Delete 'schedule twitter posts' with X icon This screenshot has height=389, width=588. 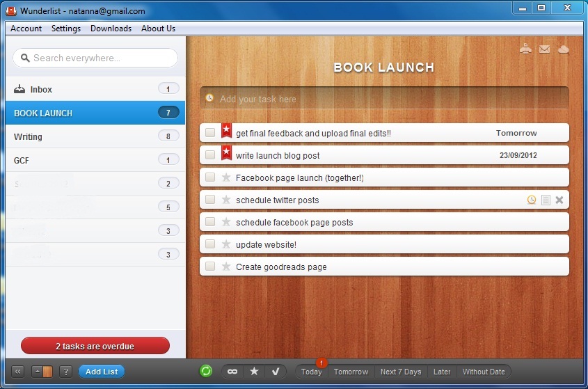(559, 200)
